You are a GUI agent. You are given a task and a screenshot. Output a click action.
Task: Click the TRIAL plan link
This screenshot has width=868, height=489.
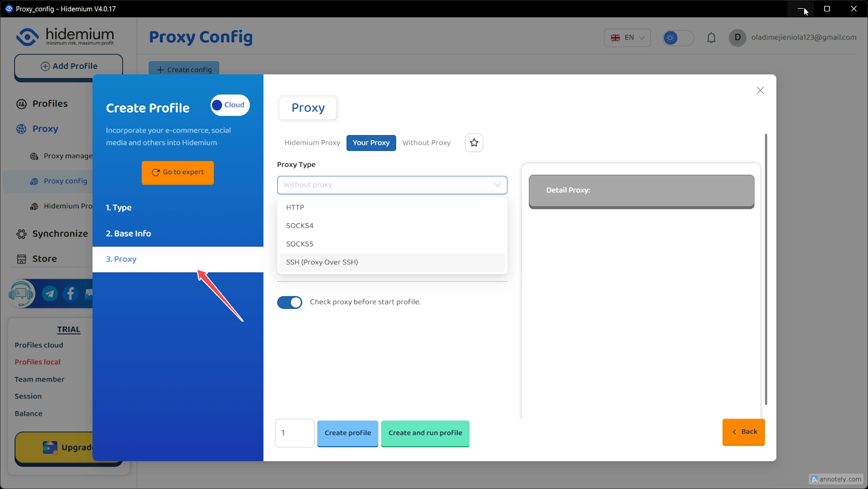tap(69, 330)
